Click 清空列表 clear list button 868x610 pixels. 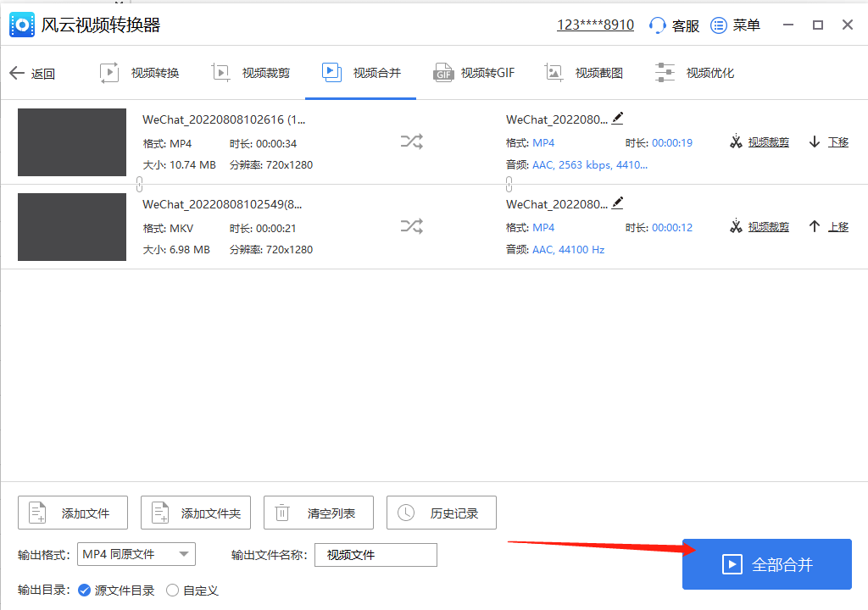click(319, 513)
